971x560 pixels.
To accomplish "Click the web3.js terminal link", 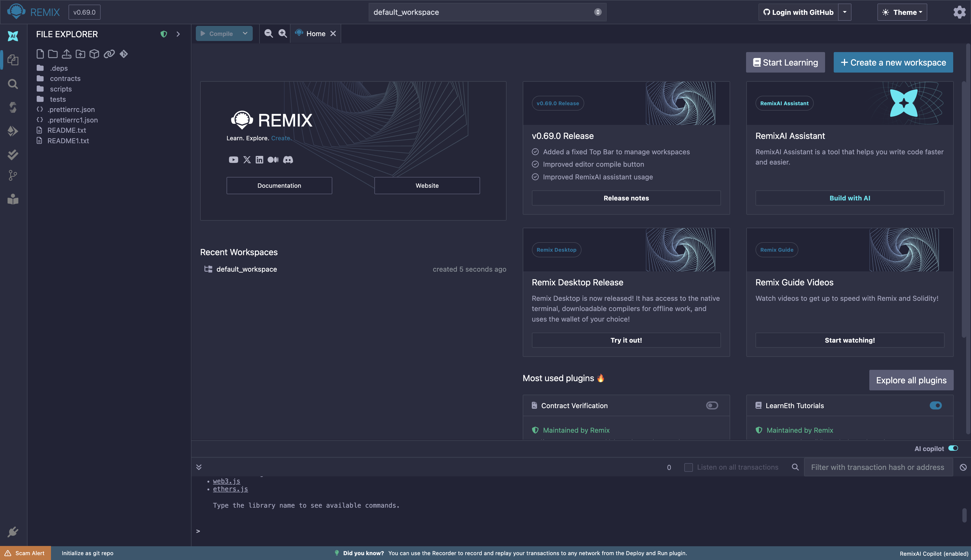I will pyautogui.click(x=227, y=481).
